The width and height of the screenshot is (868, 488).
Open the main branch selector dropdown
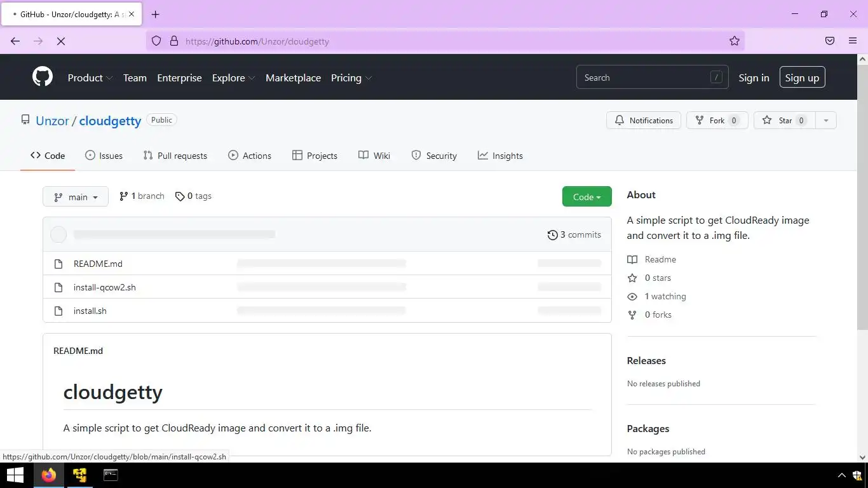(76, 197)
